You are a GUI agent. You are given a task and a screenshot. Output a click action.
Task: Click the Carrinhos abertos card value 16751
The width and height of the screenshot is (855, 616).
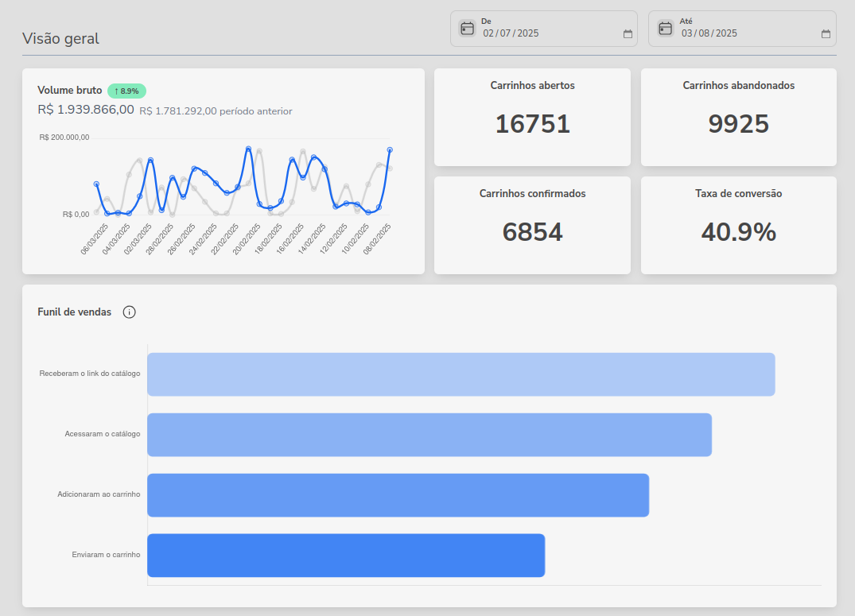(532, 124)
